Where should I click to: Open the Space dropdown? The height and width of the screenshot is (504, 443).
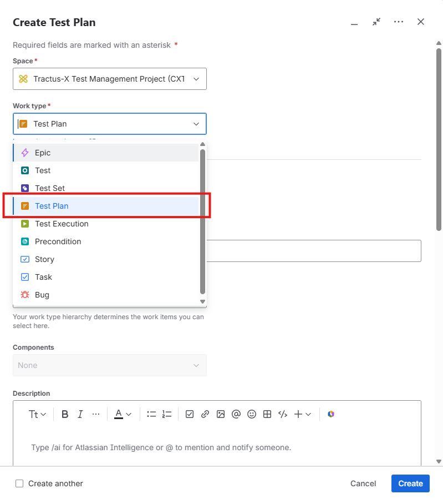pyautogui.click(x=110, y=79)
